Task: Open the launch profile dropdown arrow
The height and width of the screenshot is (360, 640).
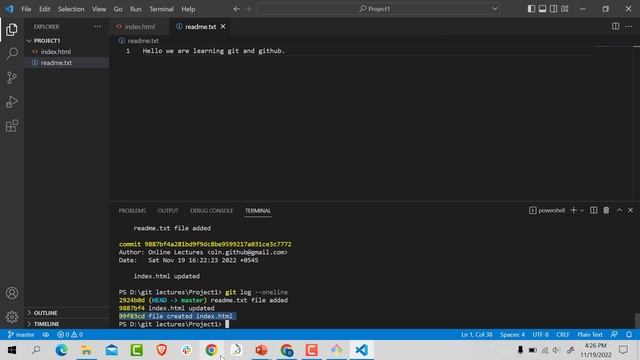Action: pos(582,211)
